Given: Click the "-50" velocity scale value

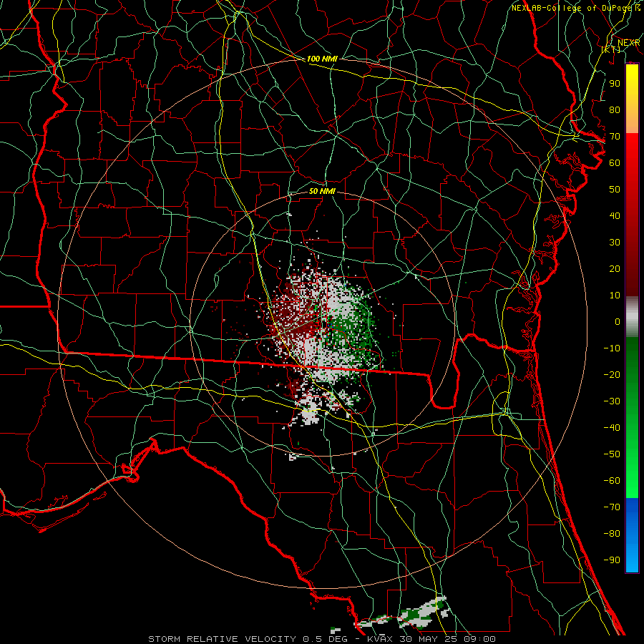Looking at the screenshot, I should pyautogui.click(x=612, y=454).
